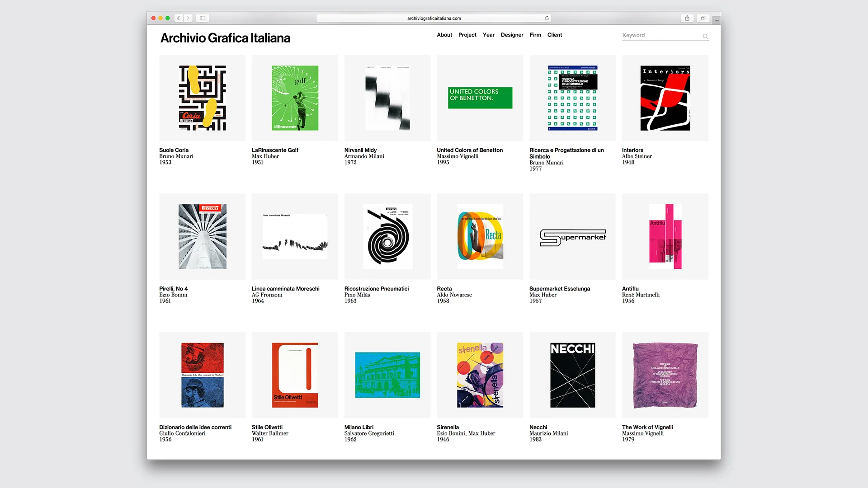Viewport: 868px width, 488px height.
Task: Open the Share sheet icon
Action: [x=687, y=18]
